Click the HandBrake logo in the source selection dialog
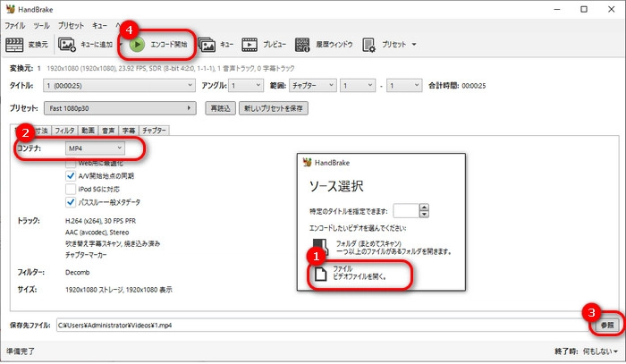Viewport: 626px width, 364px height. [307, 163]
